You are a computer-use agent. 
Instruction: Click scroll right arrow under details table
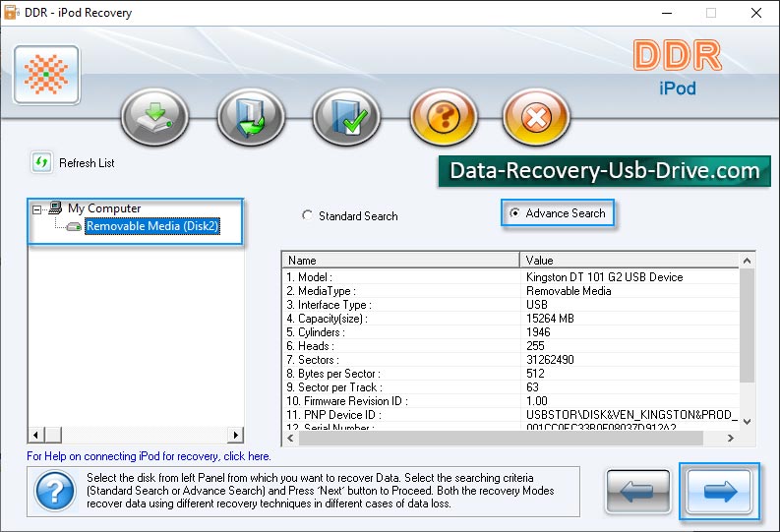point(730,438)
